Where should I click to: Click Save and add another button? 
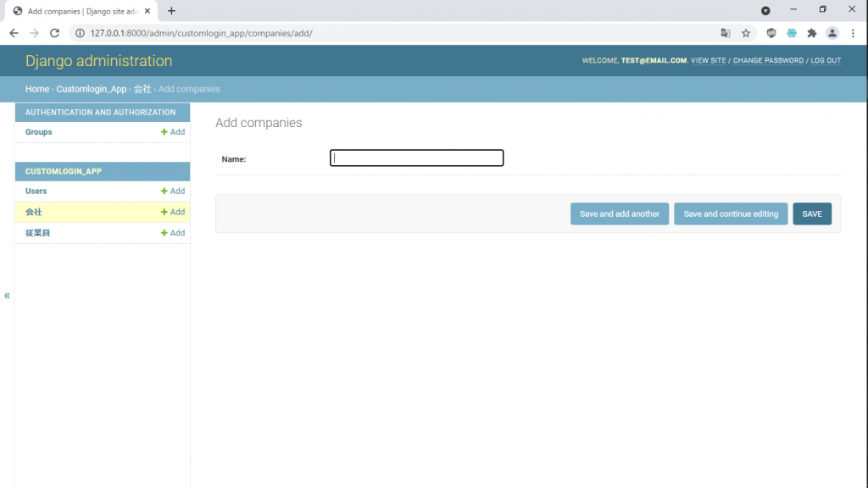pos(620,214)
